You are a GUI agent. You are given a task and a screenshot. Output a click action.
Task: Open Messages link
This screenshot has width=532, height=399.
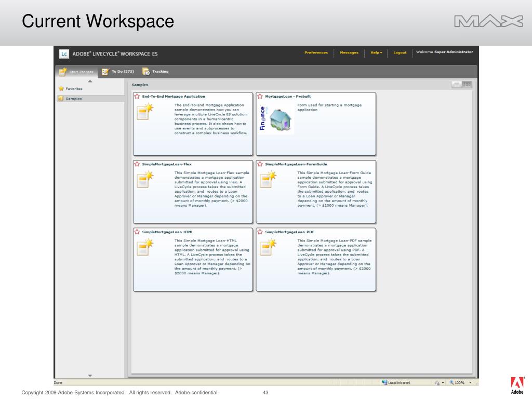point(349,52)
